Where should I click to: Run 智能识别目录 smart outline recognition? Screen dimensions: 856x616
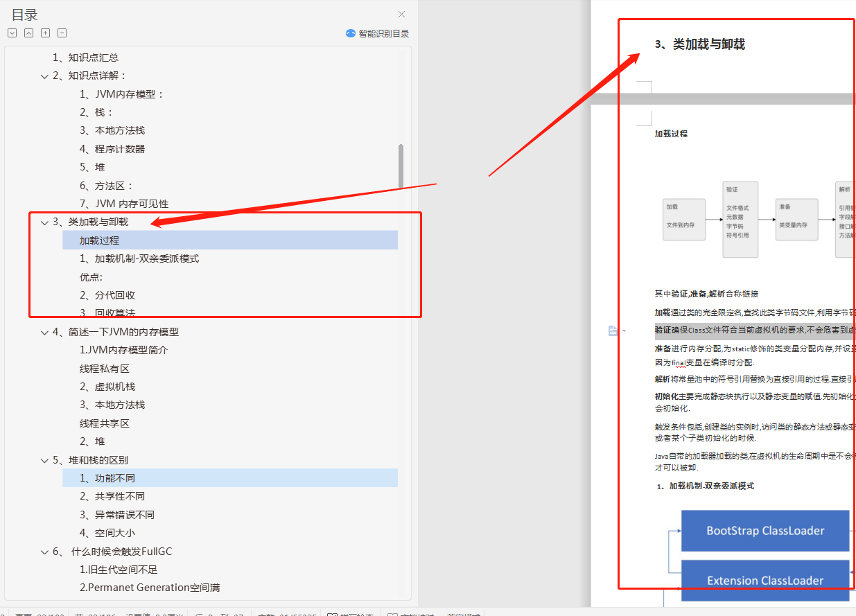(x=378, y=33)
